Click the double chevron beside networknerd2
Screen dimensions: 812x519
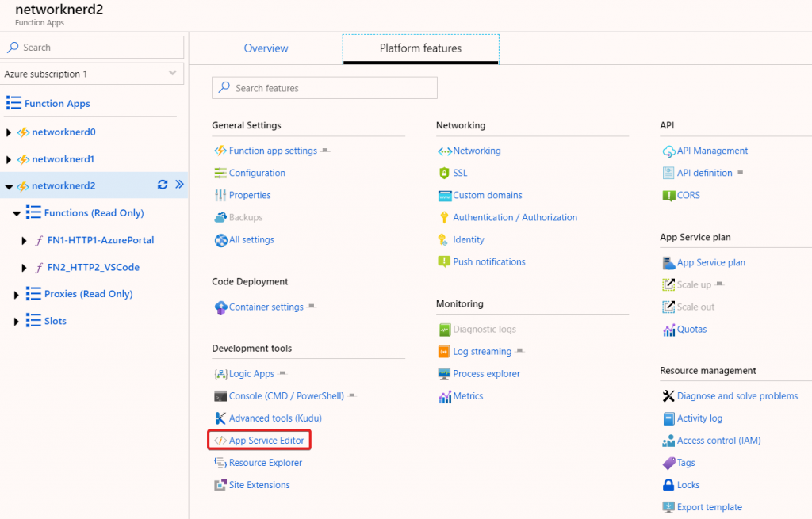[x=179, y=184]
